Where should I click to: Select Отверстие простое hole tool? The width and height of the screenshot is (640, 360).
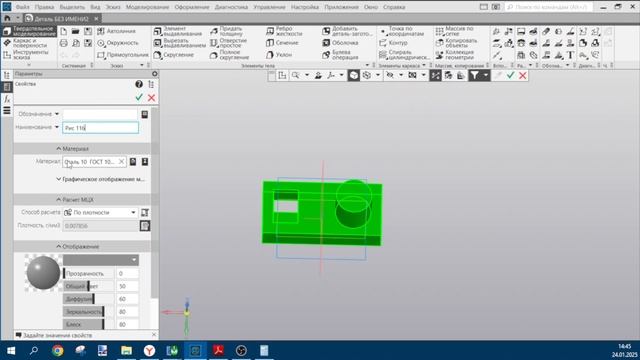click(x=228, y=43)
